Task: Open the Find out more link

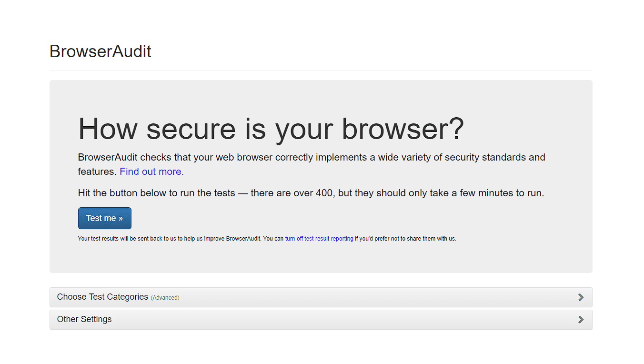Action: (151, 172)
